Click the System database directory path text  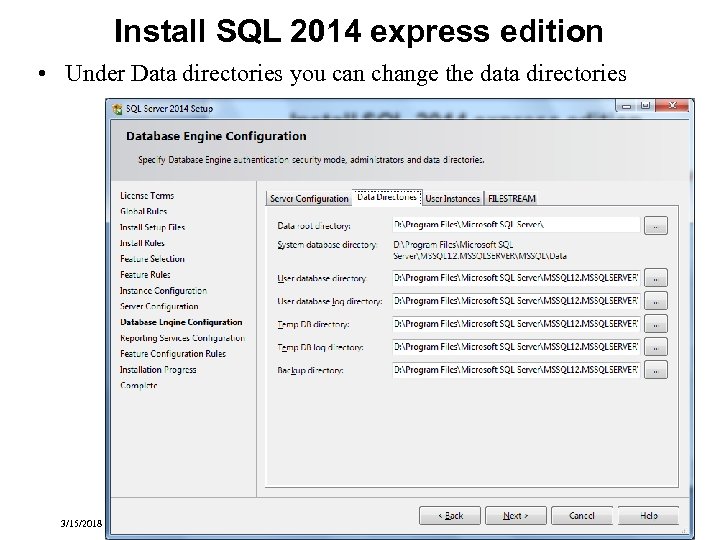[479, 250]
